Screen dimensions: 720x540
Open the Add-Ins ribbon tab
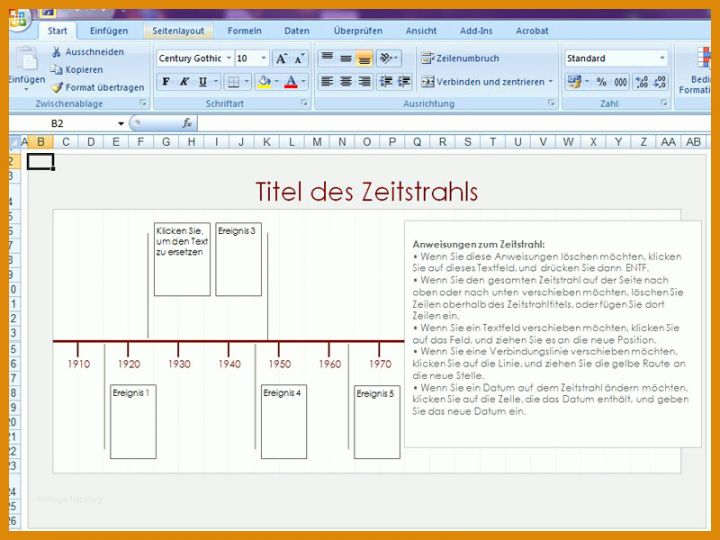click(476, 31)
